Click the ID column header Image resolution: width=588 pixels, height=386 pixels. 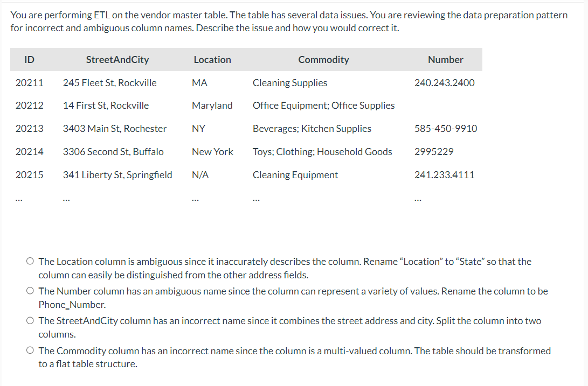coord(29,59)
